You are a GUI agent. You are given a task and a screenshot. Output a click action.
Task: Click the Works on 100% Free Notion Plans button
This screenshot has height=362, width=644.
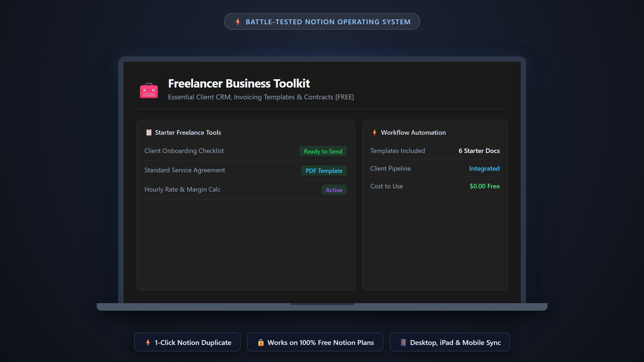(x=315, y=342)
